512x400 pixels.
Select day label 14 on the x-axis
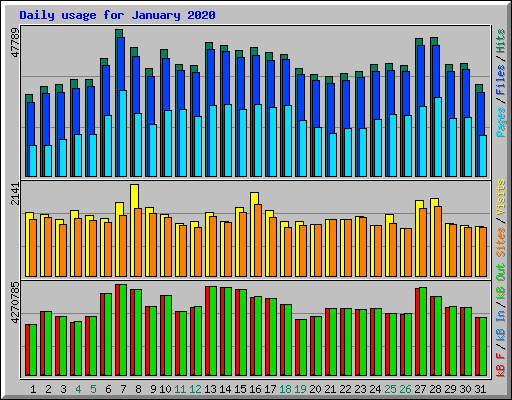coord(225,389)
